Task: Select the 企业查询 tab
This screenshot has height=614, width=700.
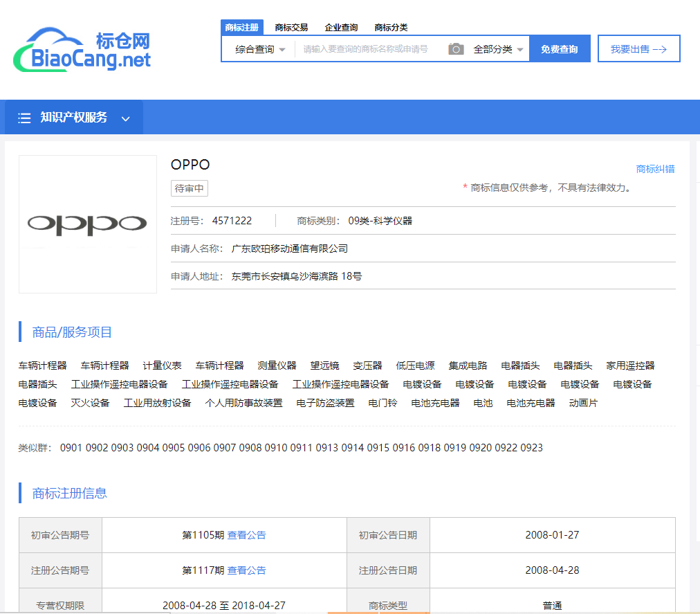Action: coord(341,28)
